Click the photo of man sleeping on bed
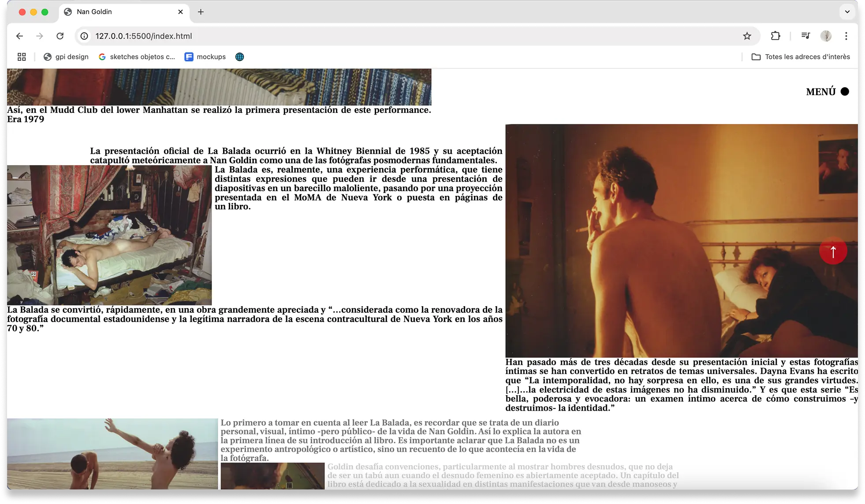The height and width of the screenshot is (504, 865). [x=109, y=235]
